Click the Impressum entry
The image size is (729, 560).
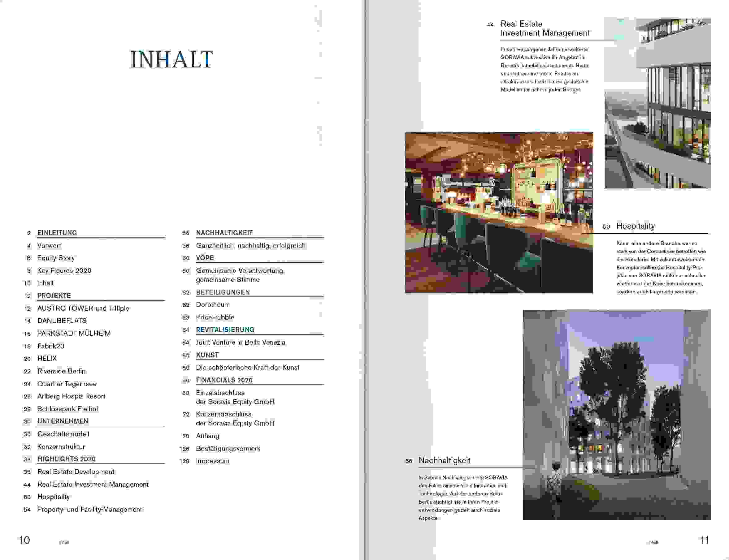point(213,461)
